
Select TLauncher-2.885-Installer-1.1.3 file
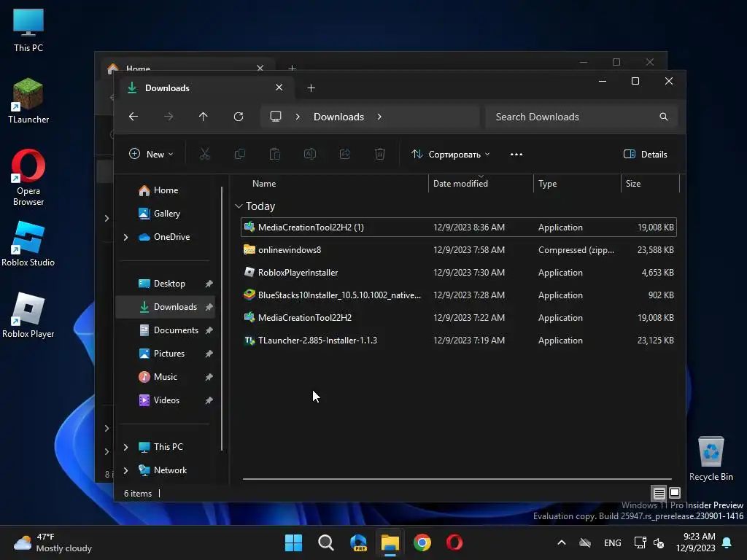pos(459,341)
